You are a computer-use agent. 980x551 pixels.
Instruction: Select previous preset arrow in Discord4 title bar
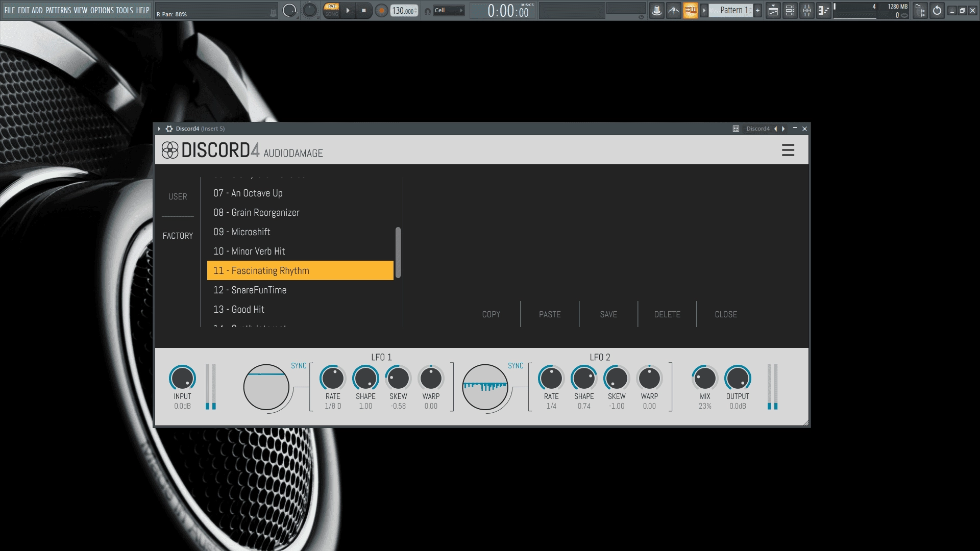pos(776,129)
